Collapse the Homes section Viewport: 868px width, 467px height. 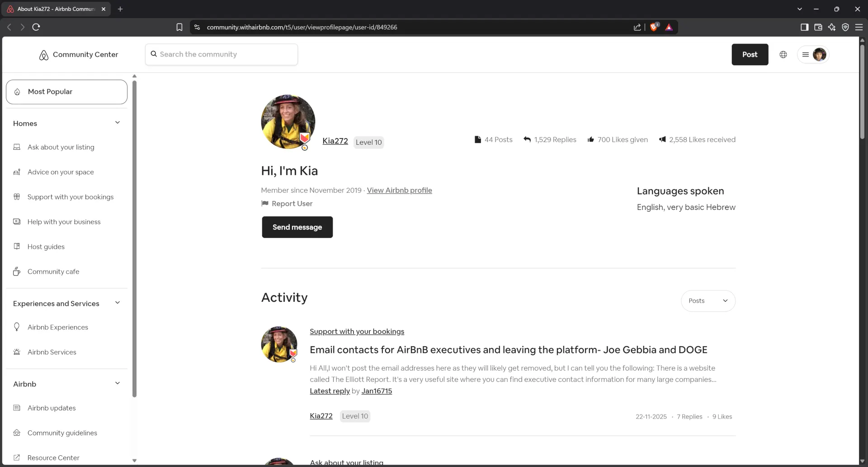(118, 123)
